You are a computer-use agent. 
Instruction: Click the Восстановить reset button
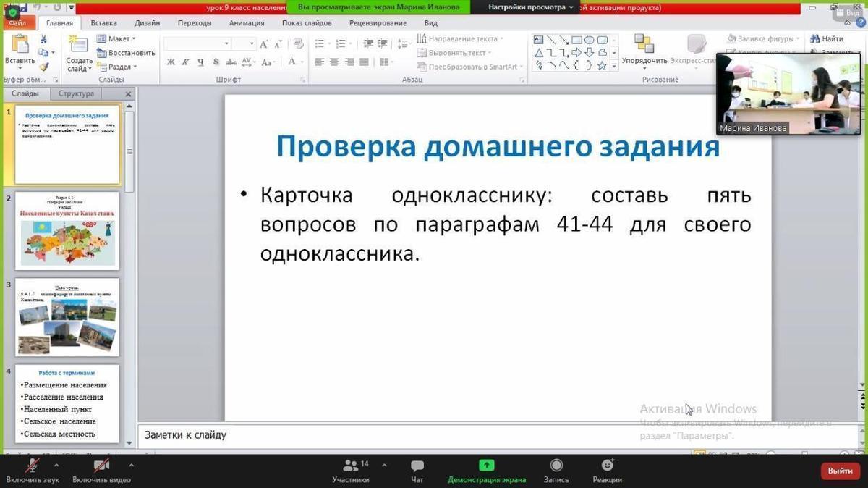[126, 53]
